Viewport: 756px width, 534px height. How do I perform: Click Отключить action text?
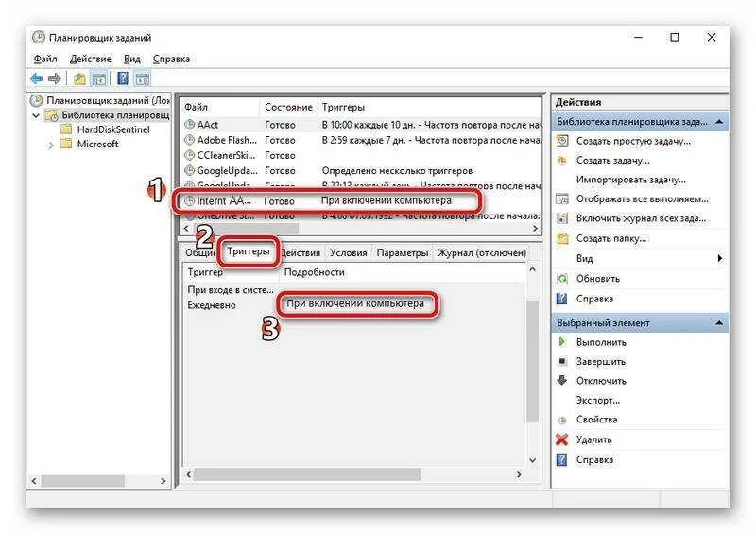(x=601, y=381)
